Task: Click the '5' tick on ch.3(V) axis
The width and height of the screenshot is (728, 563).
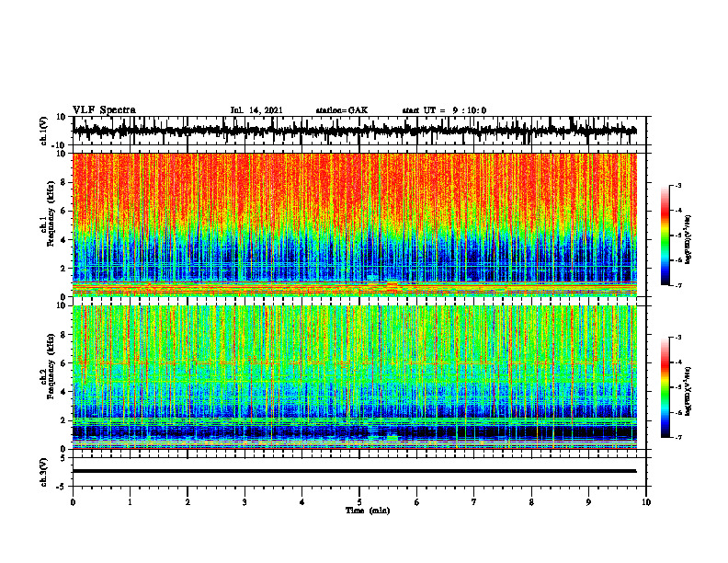Action: pyautogui.click(x=64, y=458)
